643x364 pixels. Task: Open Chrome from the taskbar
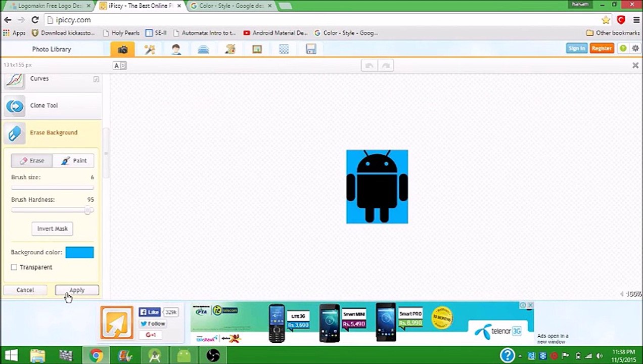(96, 355)
